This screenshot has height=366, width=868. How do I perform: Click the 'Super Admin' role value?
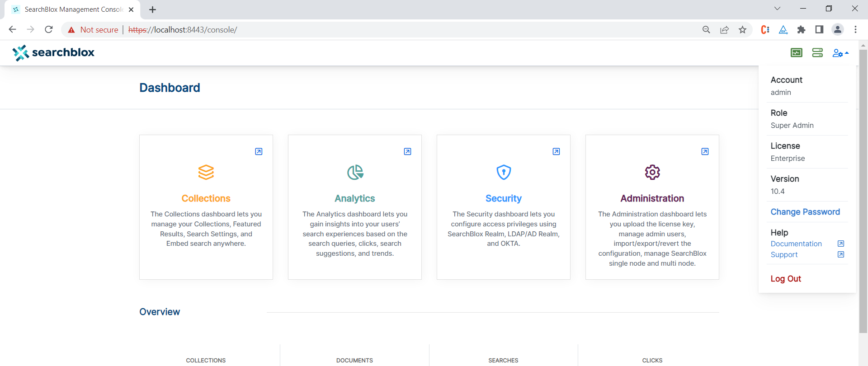pos(792,126)
